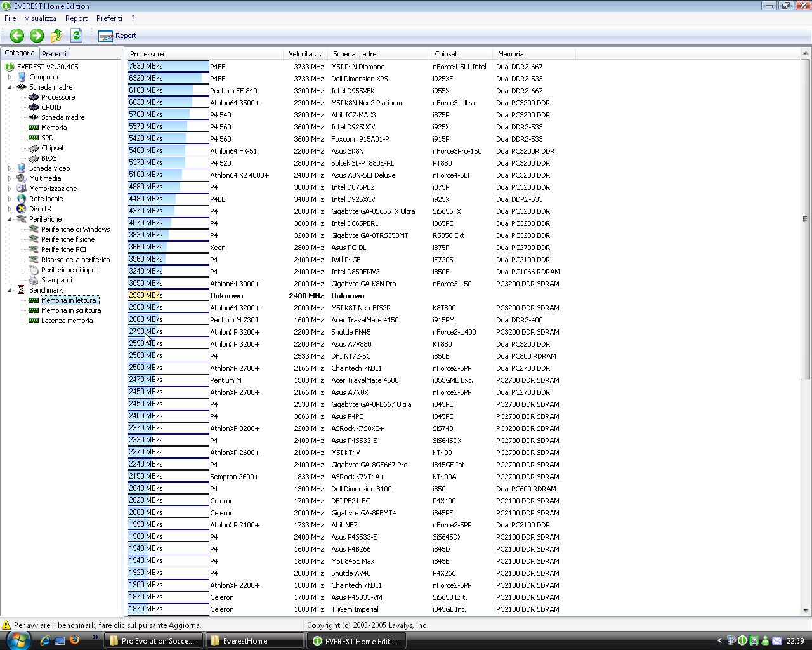Click the 7630 MB/s result bar
The image size is (812, 650).
(168, 66)
